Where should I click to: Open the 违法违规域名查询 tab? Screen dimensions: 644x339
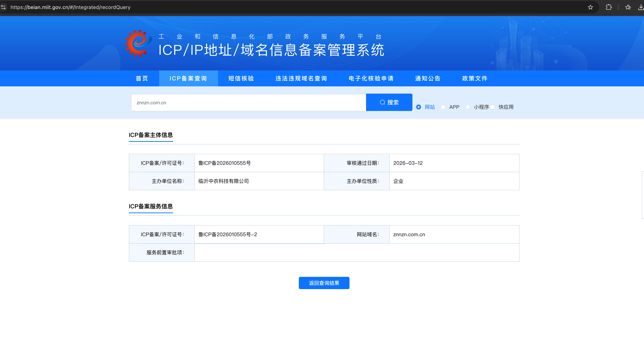pyautogui.click(x=301, y=78)
